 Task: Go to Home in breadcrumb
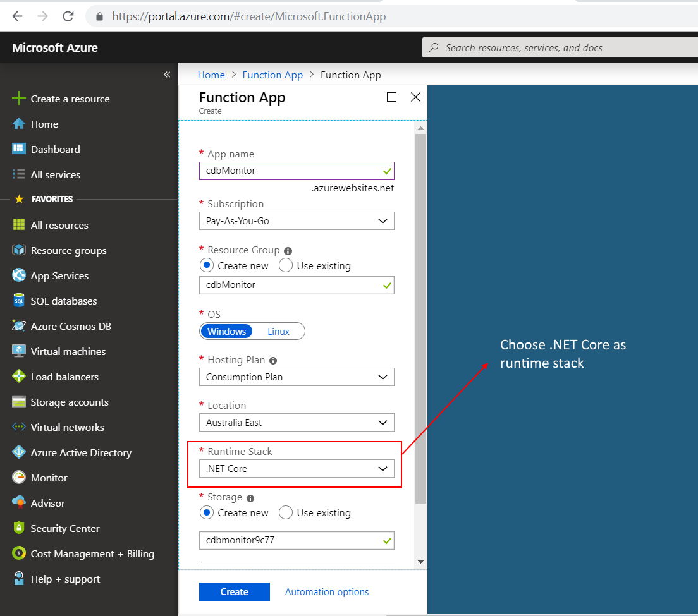coord(211,75)
